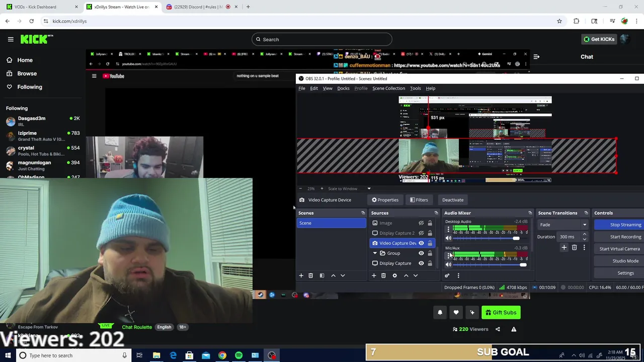Hide the Group source

pos(421,253)
